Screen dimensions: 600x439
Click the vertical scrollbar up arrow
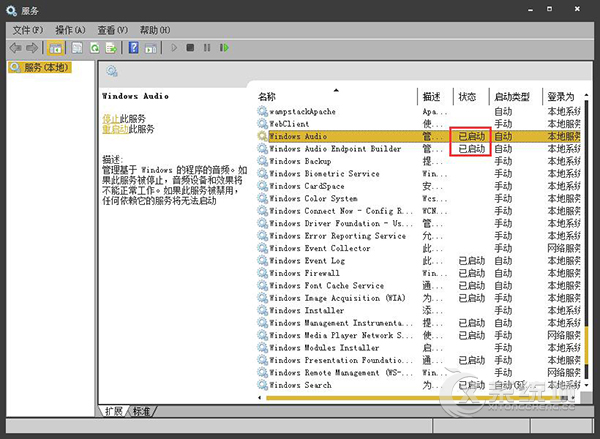coord(586,95)
